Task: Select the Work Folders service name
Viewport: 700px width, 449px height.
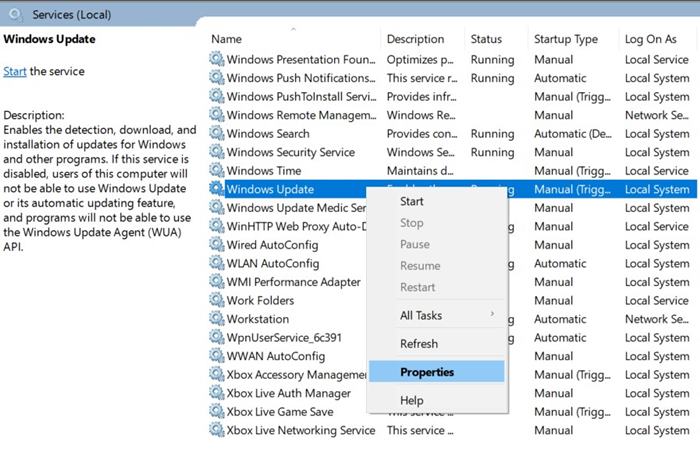Action: [x=260, y=300]
